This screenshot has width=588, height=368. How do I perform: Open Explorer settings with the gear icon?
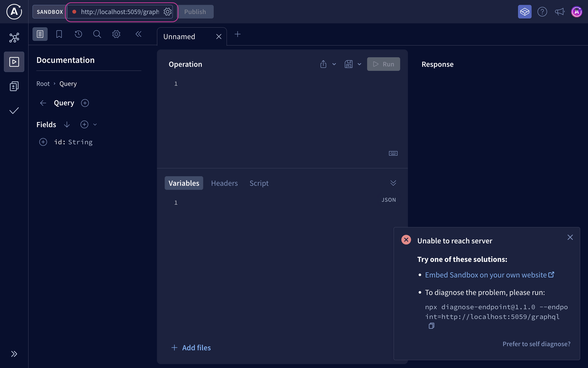pos(116,34)
